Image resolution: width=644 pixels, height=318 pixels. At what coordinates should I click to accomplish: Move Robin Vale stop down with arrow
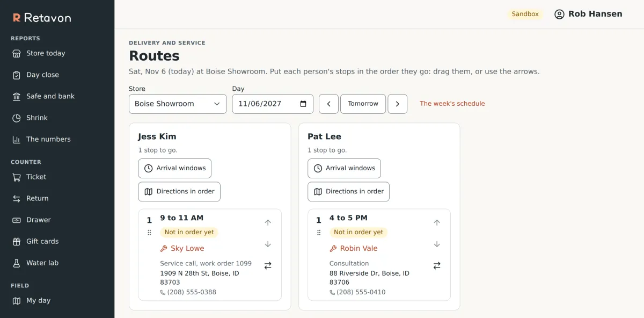coord(437,244)
